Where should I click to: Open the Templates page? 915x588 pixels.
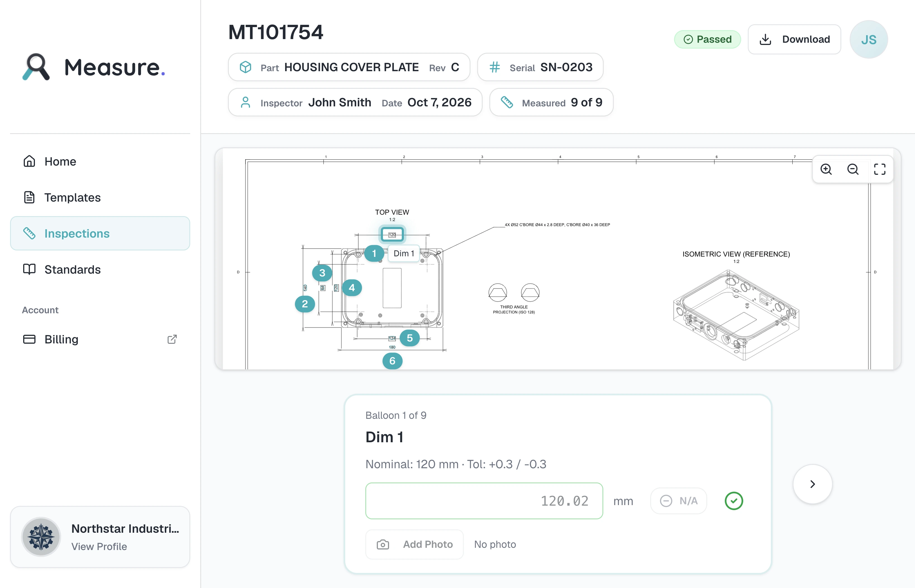tap(100, 197)
